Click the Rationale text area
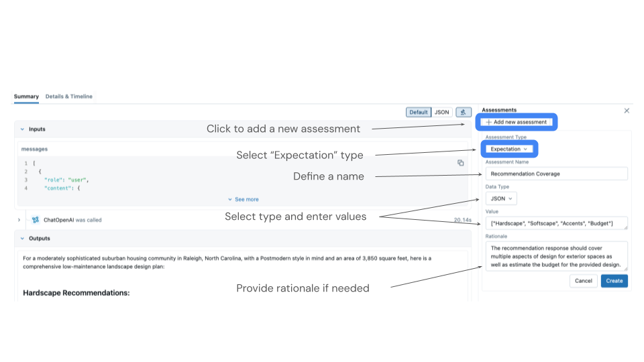The width and height of the screenshot is (644, 362). [556, 256]
